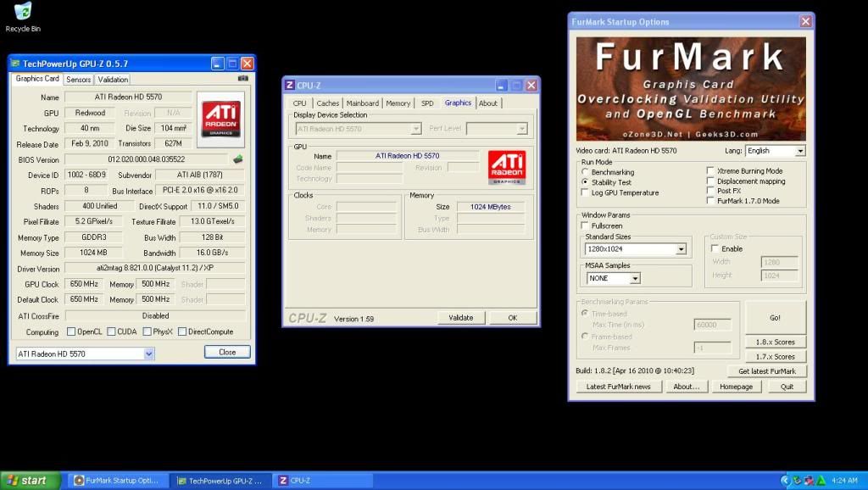Click the GPU-Z BIOS save chip icon
The height and width of the screenshot is (490, 868).
coord(238,159)
